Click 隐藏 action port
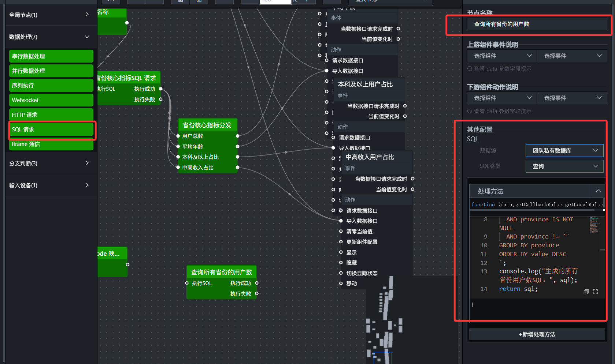The width and height of the screenshot is (615, 364). coord(341,262)
